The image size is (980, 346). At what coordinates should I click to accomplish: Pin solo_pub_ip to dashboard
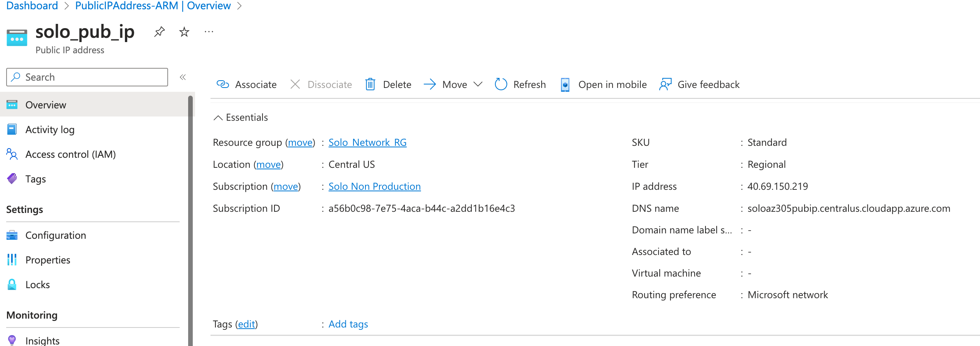click(159, 32)
